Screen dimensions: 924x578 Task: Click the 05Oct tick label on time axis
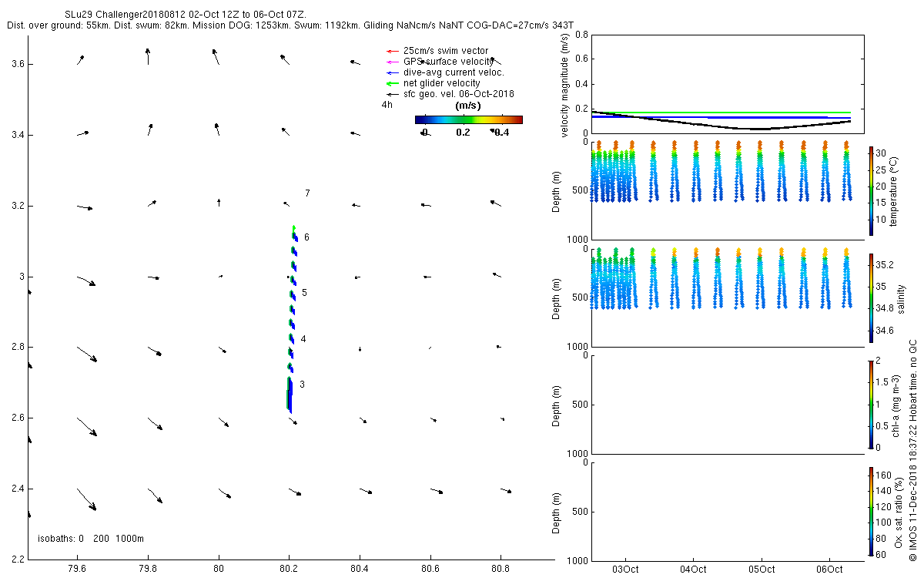coord(761,570)
